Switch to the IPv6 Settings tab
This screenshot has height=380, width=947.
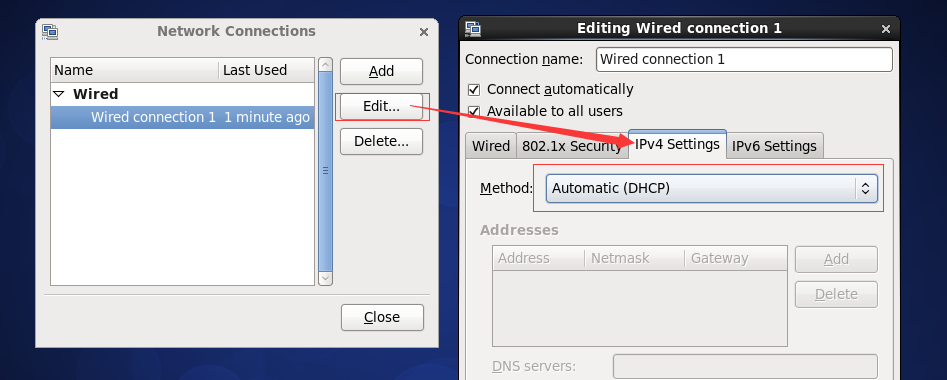click(x=774, y=146)
